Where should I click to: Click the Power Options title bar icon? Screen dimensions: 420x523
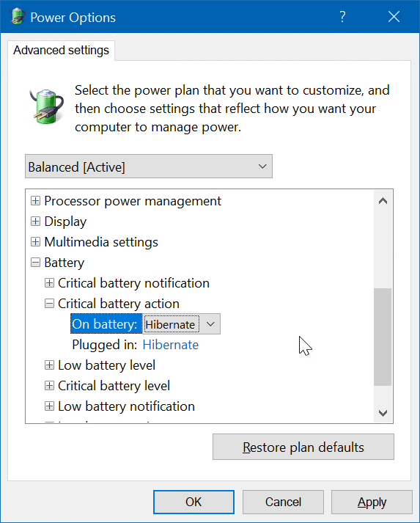click(16, 16)
